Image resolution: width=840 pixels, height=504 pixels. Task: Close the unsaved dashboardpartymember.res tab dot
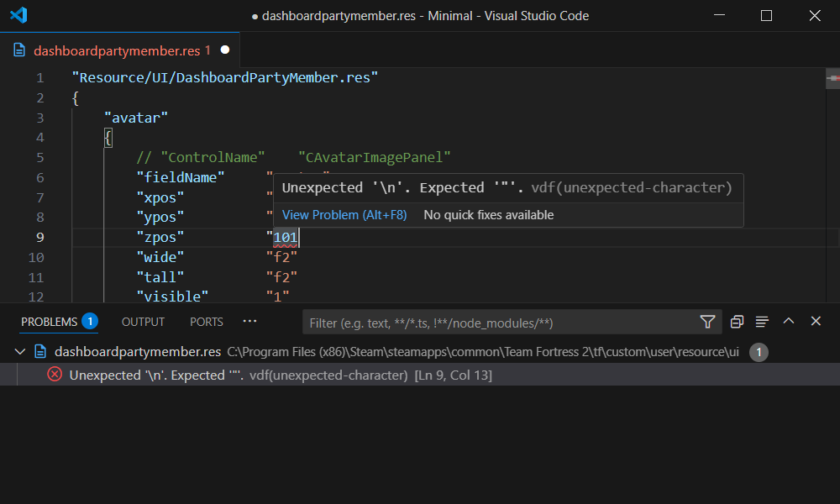pyautogui.click(x=225, y=50)
